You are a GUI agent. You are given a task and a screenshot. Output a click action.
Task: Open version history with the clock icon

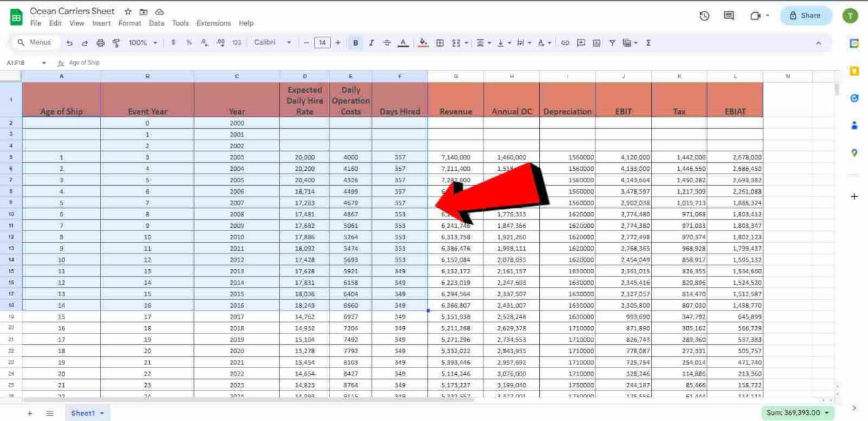click(x=704, y=15)
